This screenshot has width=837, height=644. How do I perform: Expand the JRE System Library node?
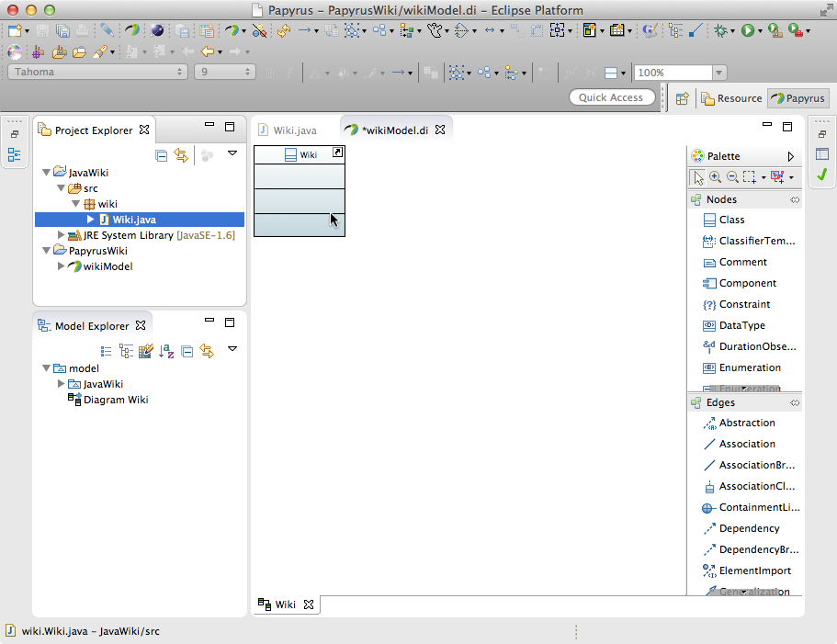(62, 235)
